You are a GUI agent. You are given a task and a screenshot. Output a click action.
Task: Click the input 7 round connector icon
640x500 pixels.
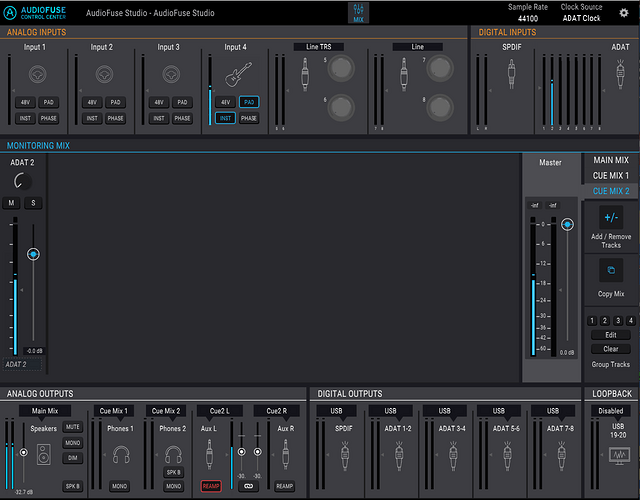(440, 68)
